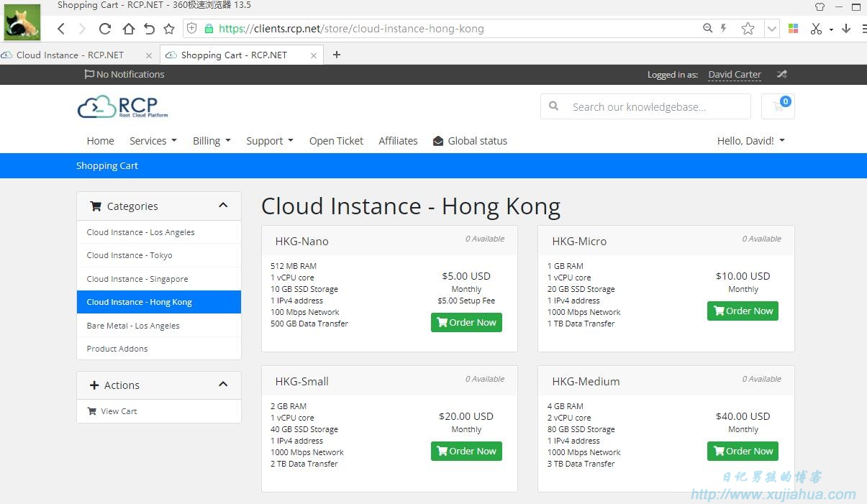Image resolution: width=867 pixels, height=504 pixels.
Task: Click the shuffle icon next to David Carter
Action: click(x=781, y=74)
